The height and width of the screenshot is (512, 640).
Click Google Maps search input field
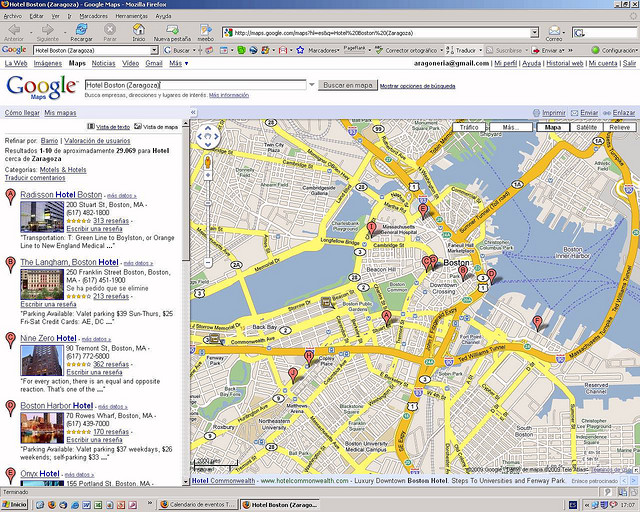196,85
